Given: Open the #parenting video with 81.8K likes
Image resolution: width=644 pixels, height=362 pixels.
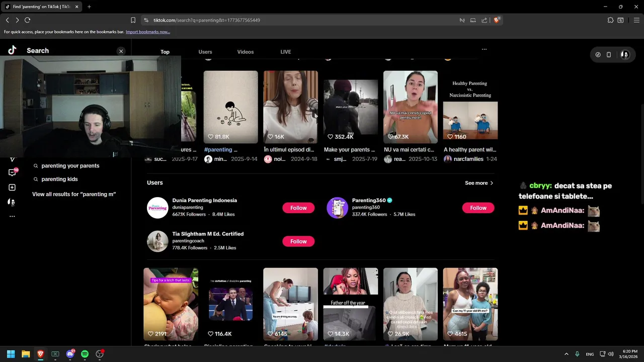Looking at the screenshot, I should (230, 107).
